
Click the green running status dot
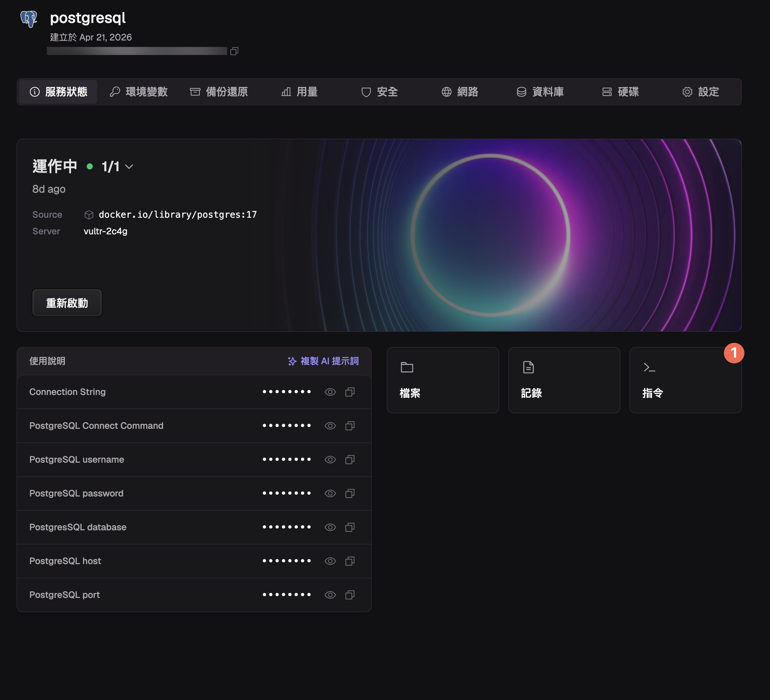click(90, 166)
